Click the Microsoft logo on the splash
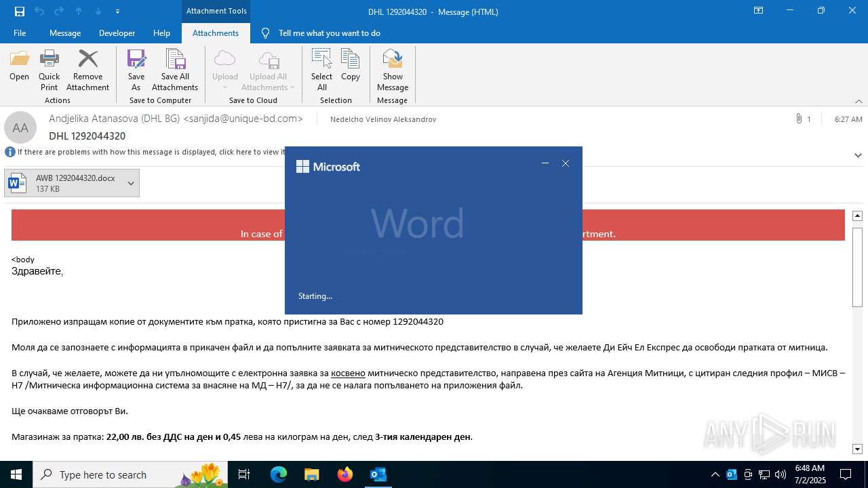Viewport: 868px width, 488px height. tap(328, 167)
